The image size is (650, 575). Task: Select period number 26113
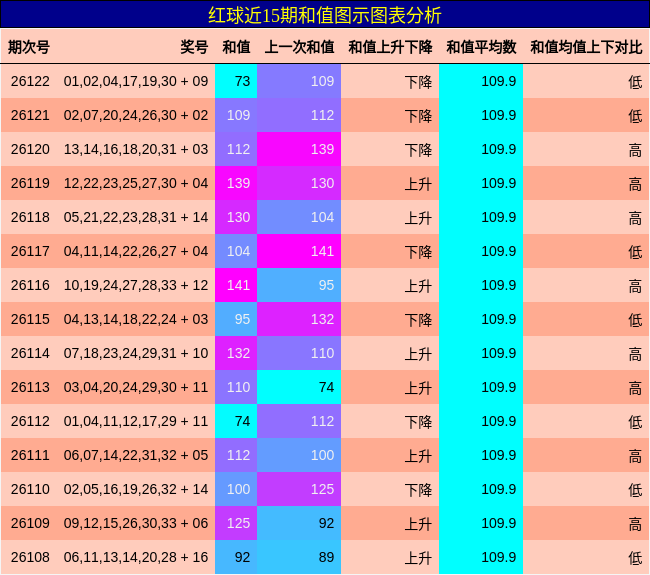pyautogui.click(x=30, y=387)
